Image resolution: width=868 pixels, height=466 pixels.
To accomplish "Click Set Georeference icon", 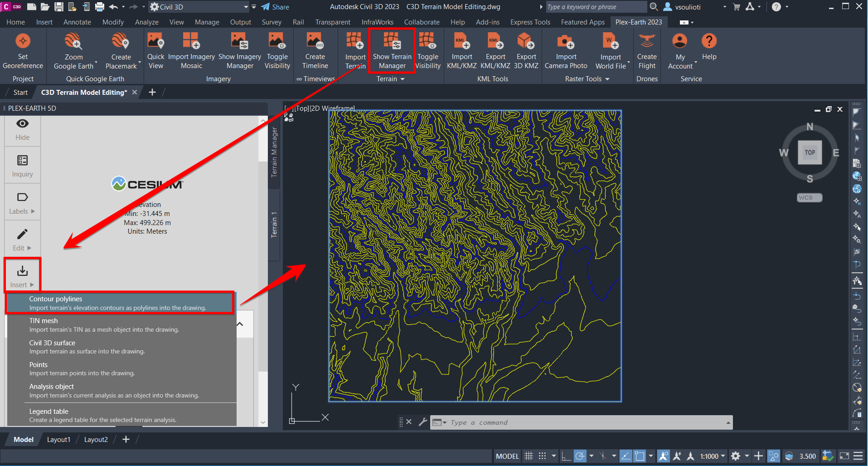I will click(23, 42).
